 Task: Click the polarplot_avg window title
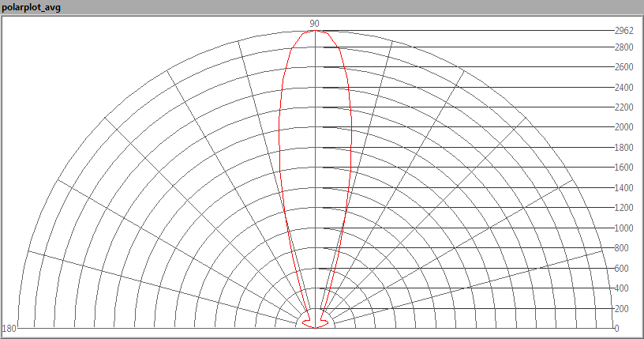32,7
